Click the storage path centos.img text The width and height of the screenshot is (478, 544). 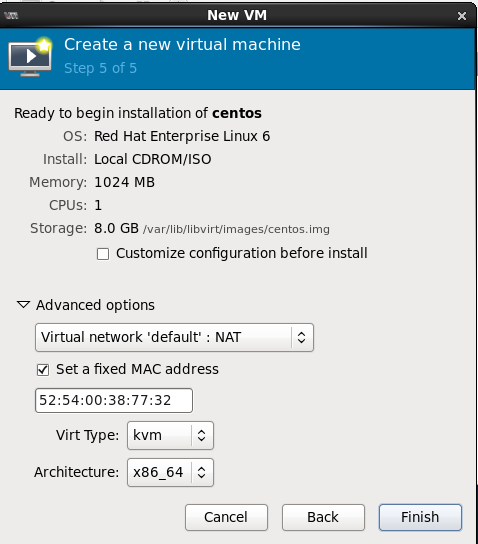[236, 229]
